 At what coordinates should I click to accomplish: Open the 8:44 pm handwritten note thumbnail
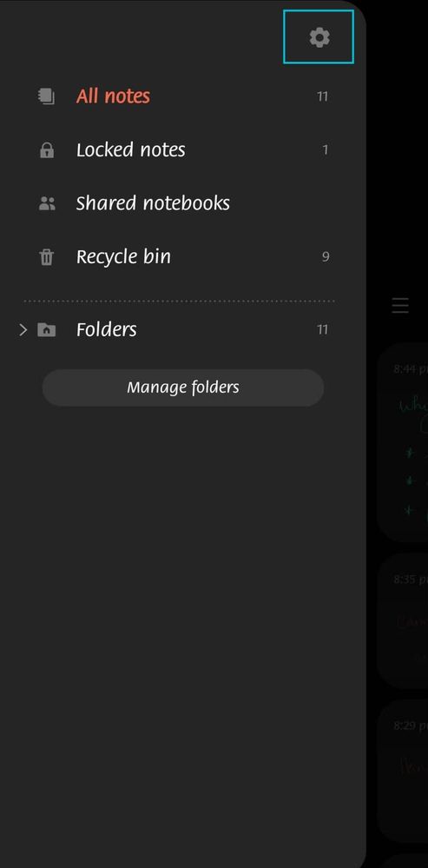pos(403,441)
